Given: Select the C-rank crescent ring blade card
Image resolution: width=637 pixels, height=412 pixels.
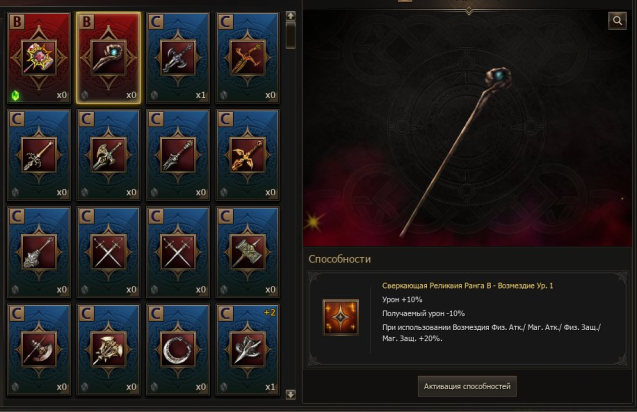Looking at the screenshot, I should [178, 349].
